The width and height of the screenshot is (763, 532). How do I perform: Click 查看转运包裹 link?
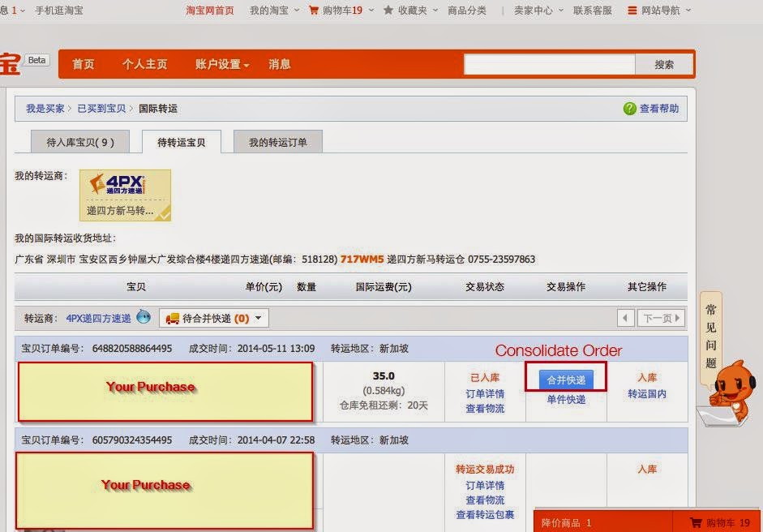coord(485,514)
